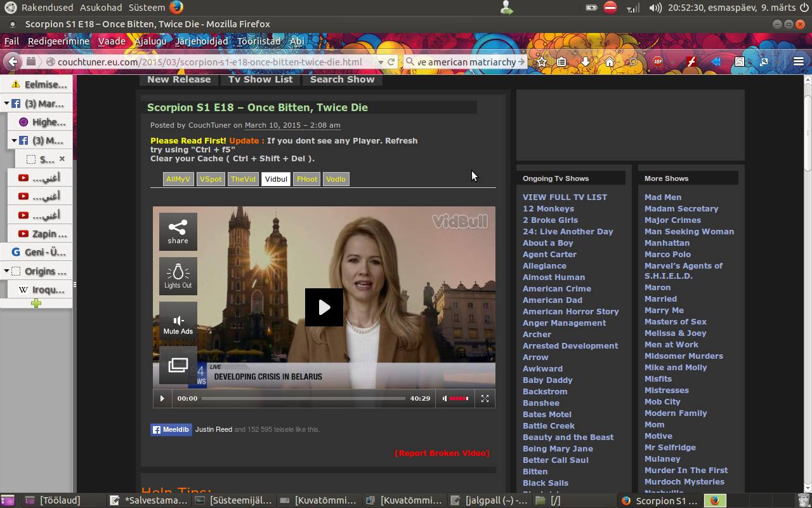Click the Adblock Plus ABP icon

[x=658, y=62]
